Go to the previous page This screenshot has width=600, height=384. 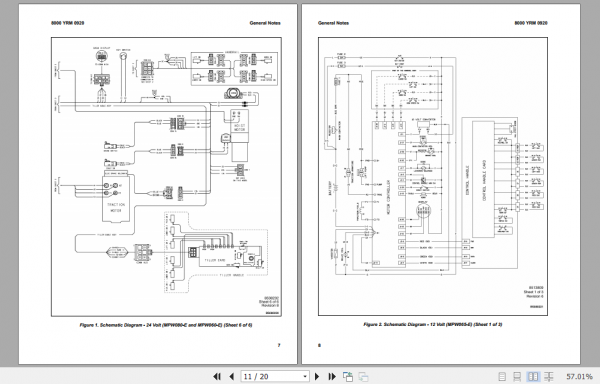[x=232, y=377]
